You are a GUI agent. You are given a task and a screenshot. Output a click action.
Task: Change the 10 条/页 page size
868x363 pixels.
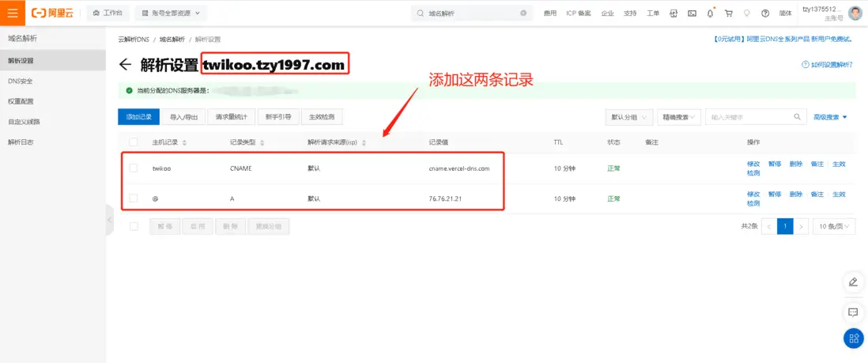(834, 226)
